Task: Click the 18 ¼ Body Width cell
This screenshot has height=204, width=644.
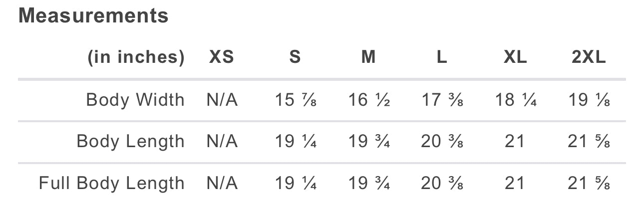Action: [515, 100]
